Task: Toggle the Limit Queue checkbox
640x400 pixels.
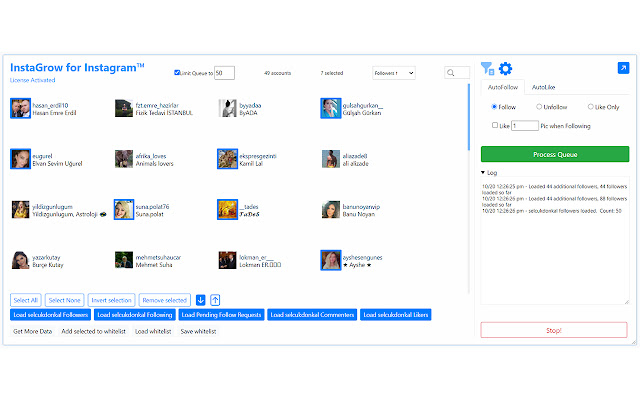Action: [177, 73]
